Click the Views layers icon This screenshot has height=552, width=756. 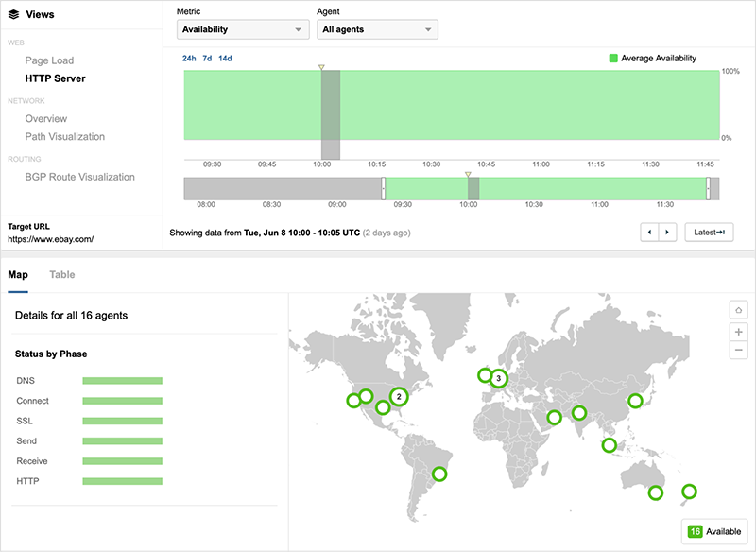[x=13, y=15]
